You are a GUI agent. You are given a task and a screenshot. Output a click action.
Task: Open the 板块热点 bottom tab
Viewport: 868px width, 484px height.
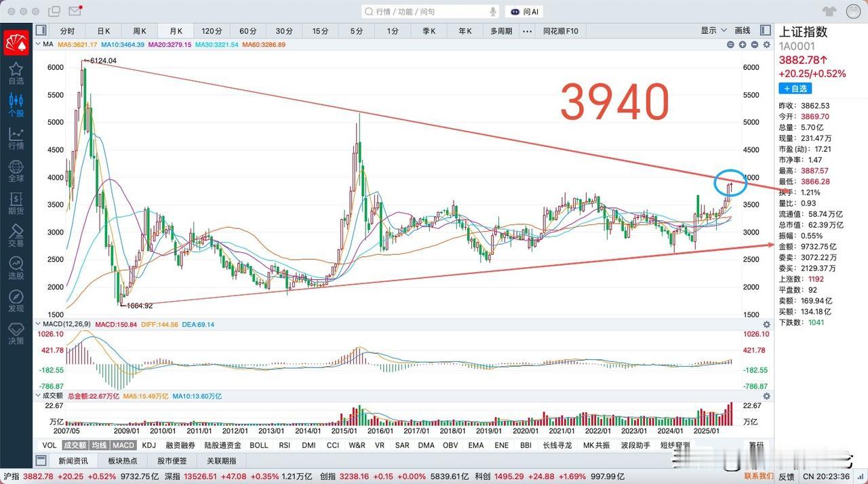pyautogui.click(x=122, y=461)
